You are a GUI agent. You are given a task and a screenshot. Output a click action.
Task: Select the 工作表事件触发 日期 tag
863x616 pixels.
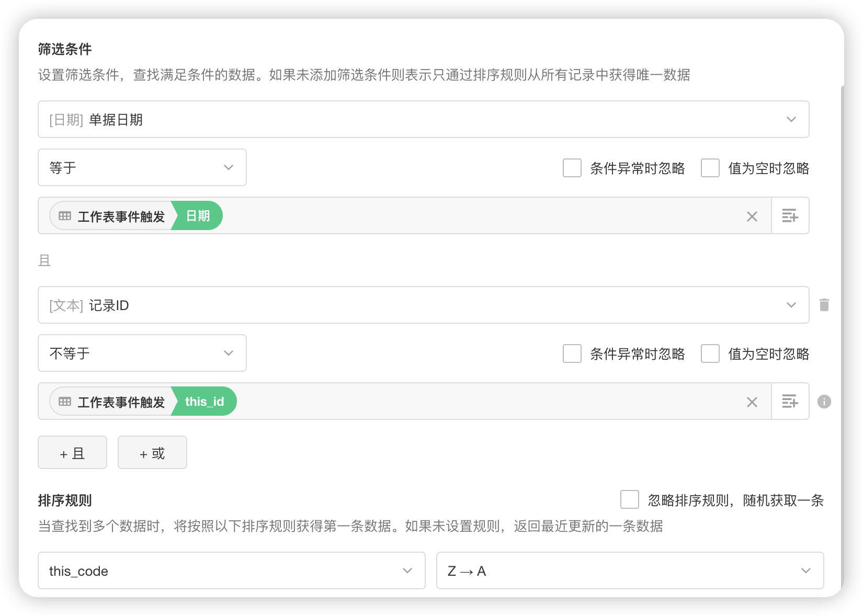pos(136,215)
